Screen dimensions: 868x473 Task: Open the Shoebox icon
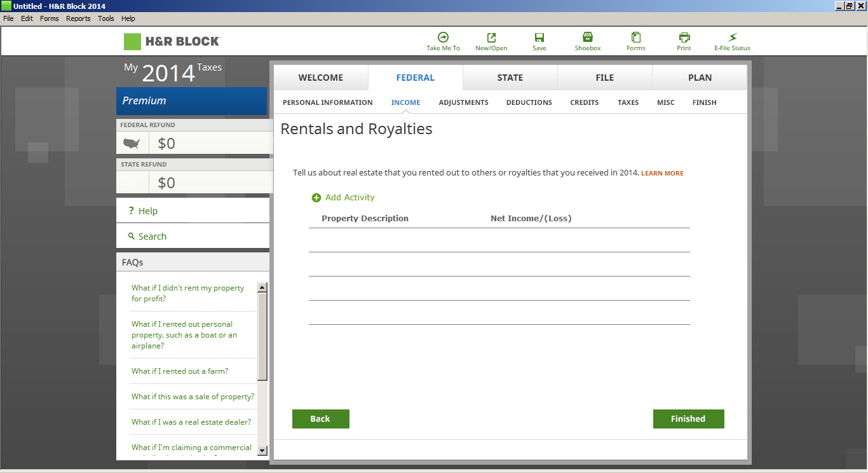[x=587, y=38]
